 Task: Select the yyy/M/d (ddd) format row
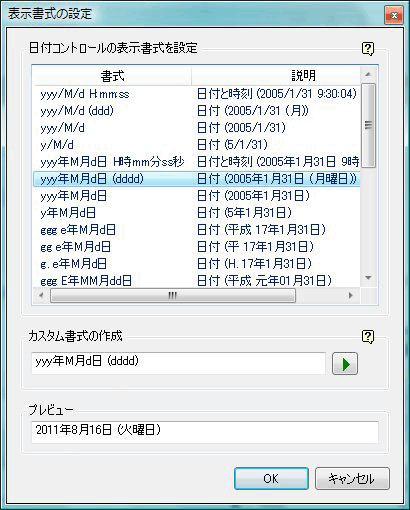tap(197, 111)
